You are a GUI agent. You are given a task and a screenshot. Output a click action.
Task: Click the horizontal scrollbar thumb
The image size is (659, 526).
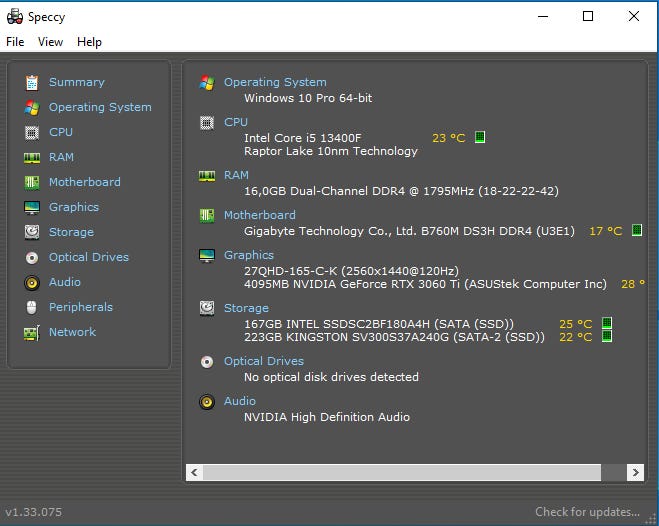pyautogui.click(x=402, y=472)
